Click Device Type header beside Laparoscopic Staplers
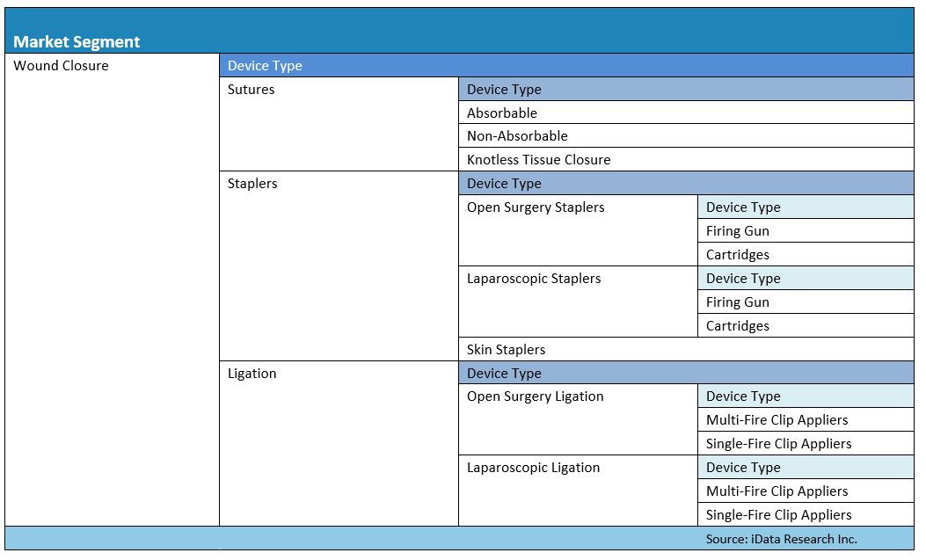The image size is (926, 560). [x=806, y=278]
